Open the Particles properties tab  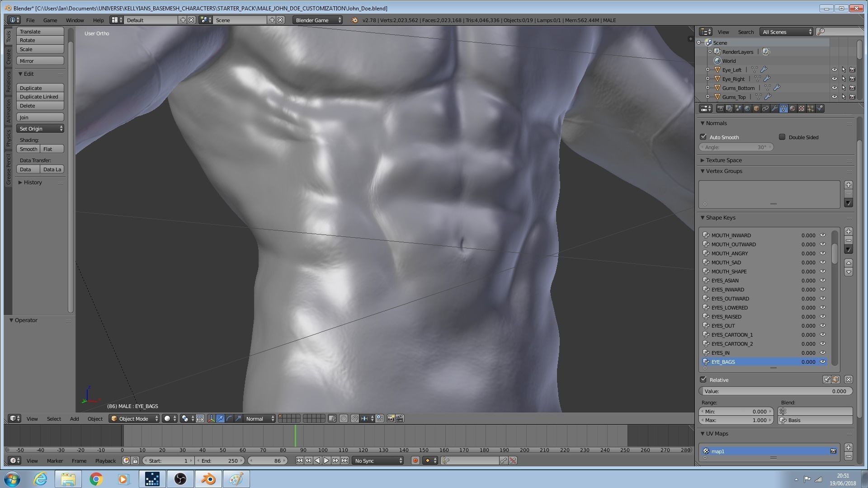point(811,108)
